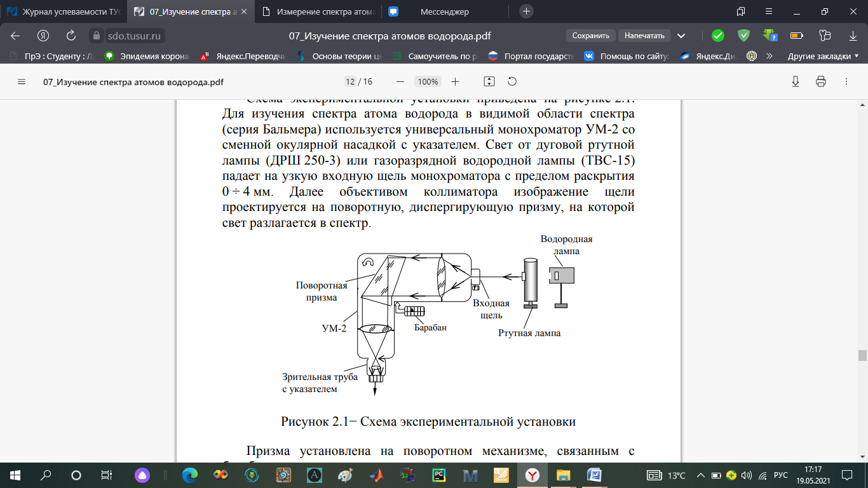Show hidden system tray icons
This screenshot has height=488, width=868.
(701, 475)
